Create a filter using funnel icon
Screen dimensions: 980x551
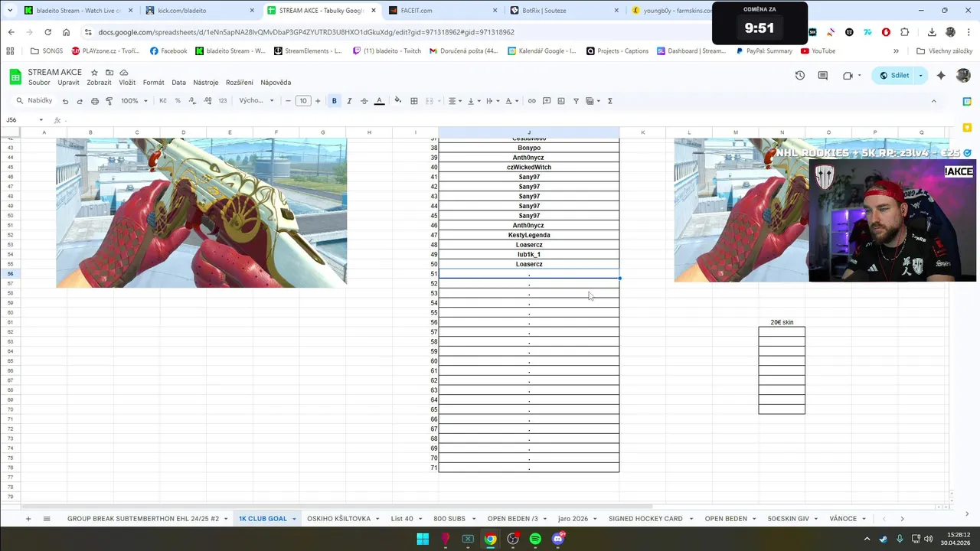pos(576,101)
